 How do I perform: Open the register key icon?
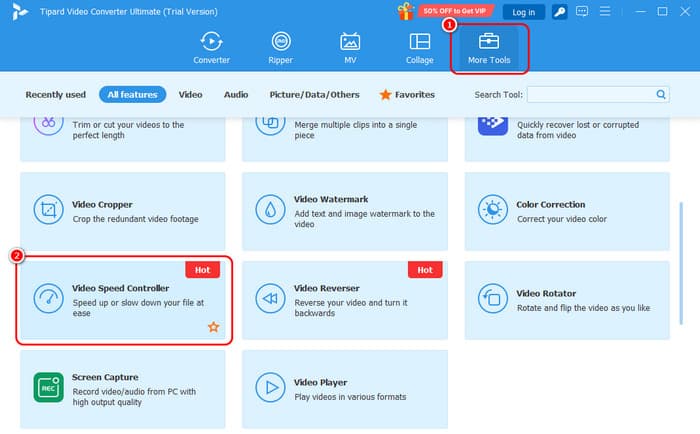coord(559,12)
